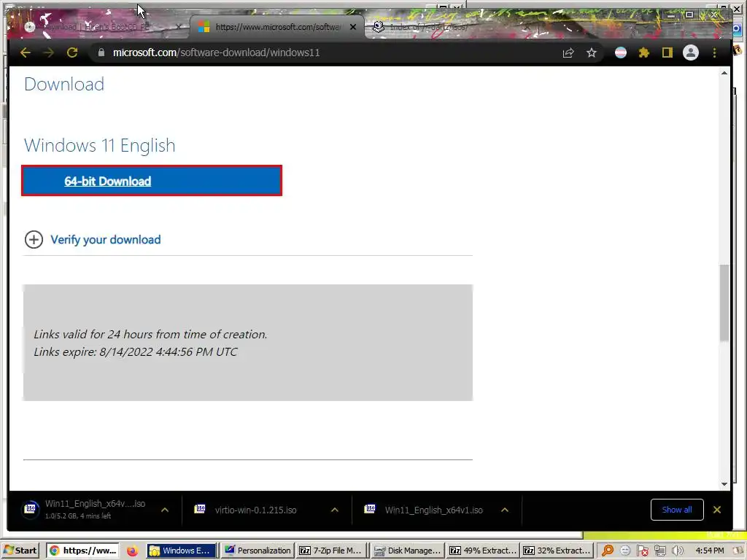Viewport: 747px width, 560px height.
Task: Close the downloads bar
Action: click(x=716, y=510)
